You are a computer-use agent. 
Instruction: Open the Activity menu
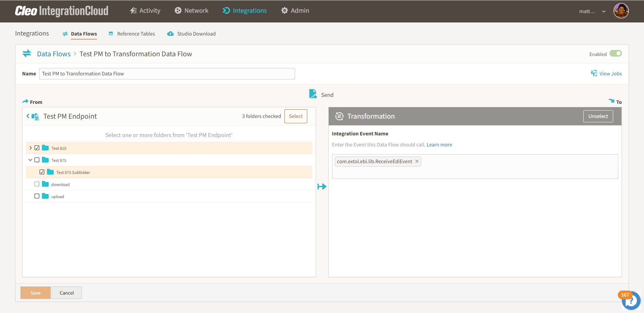[x=145, y=11]
